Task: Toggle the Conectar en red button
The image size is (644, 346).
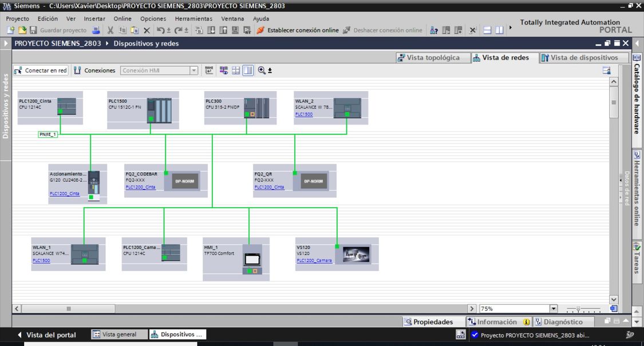Action: click(41, 70)
